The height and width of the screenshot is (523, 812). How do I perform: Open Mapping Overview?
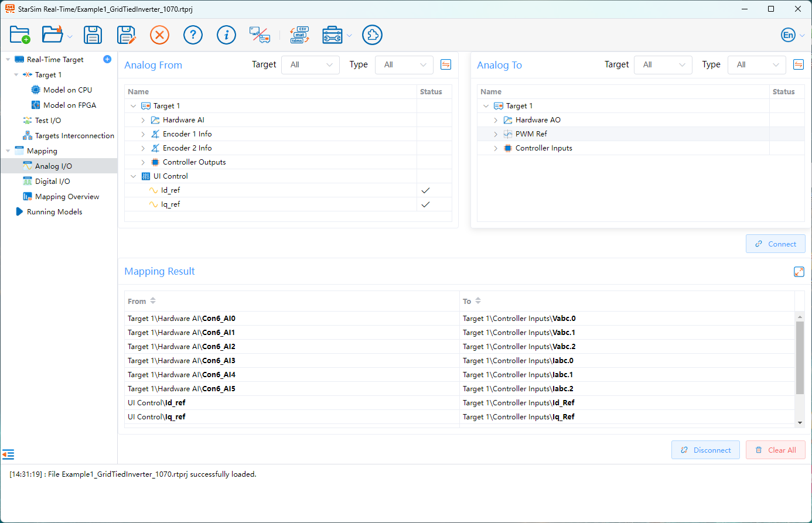pos(67,197)
